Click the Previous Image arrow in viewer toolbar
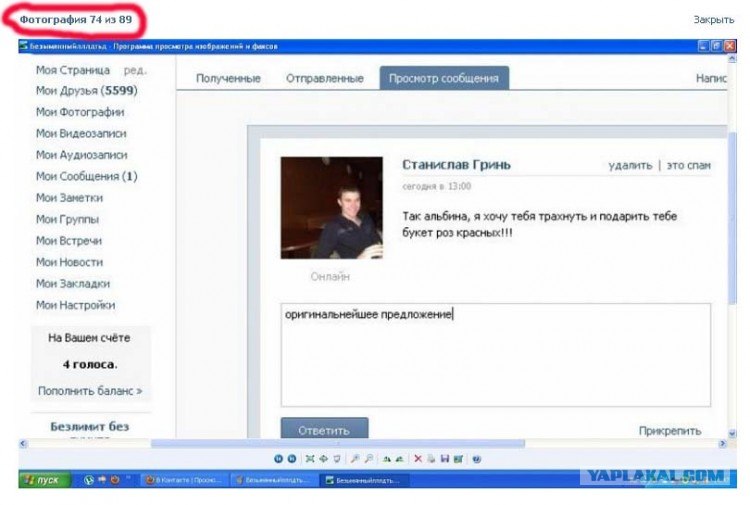 coord(278,459)
